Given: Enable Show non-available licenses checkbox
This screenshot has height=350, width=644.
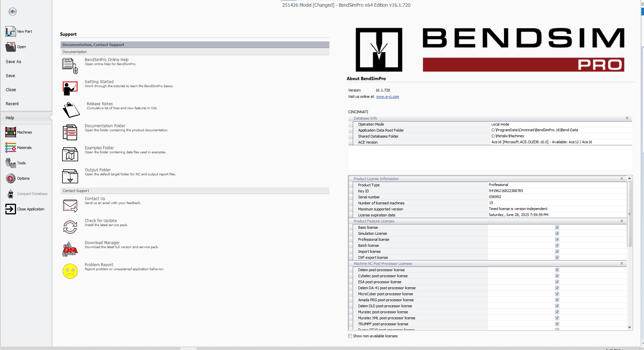Looking at the screenshot, I should pyautogui.click(x=350, y=336).
